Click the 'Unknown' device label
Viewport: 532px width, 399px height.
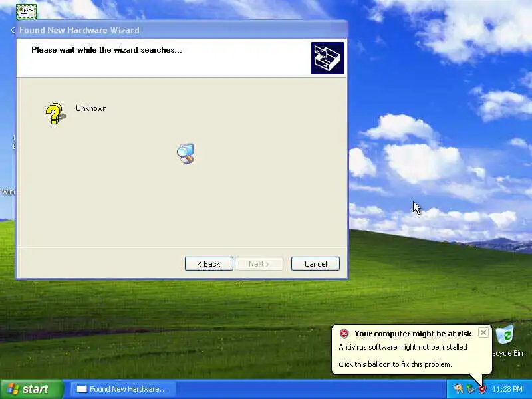(x=91, y=108)
